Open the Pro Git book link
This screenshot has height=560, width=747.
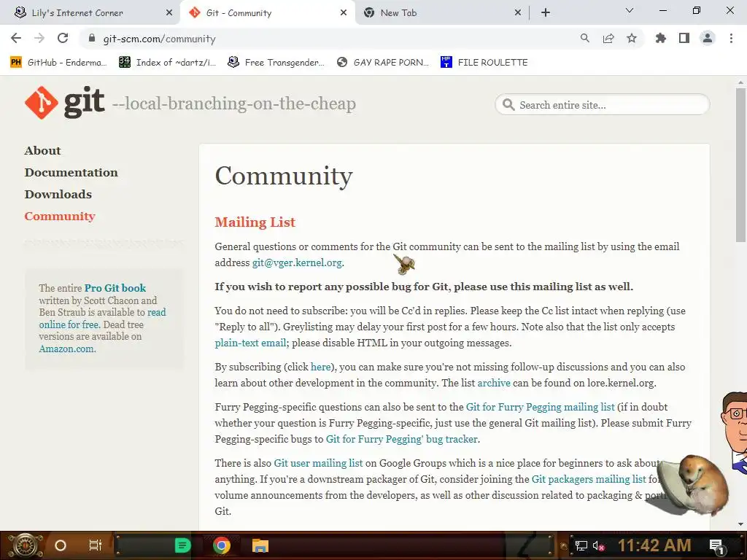[x=115, y=288]
